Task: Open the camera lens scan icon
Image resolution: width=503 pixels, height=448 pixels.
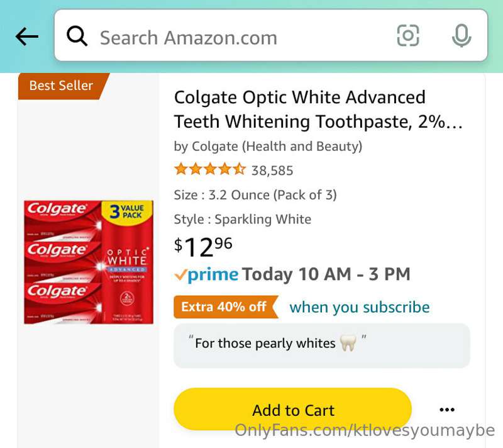Action: click(408, 35)
